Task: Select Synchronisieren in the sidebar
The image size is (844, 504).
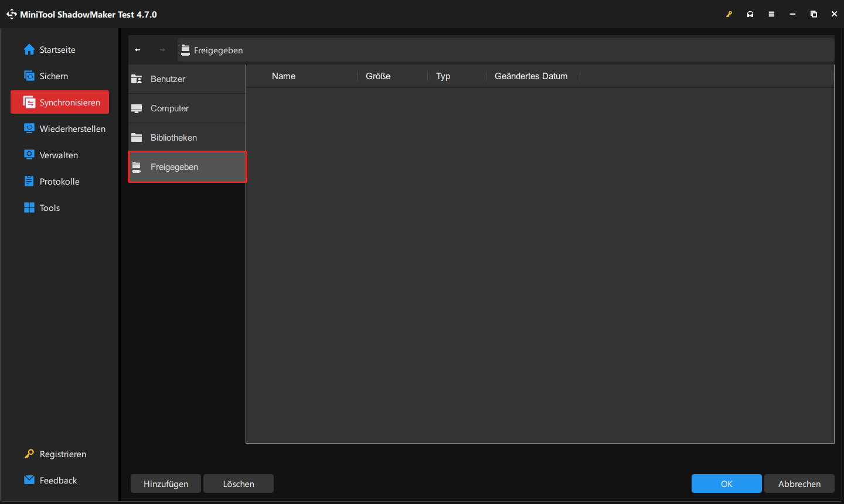Action: pyautogui.click(x=60, y=102)
